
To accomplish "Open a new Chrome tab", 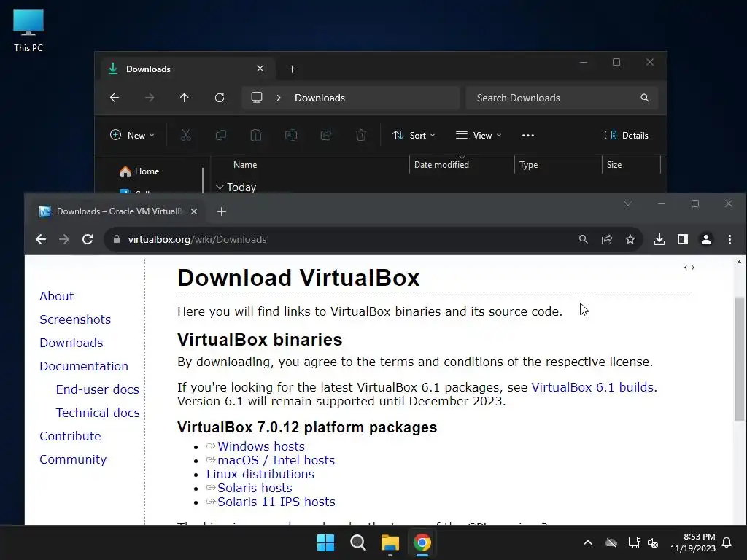I will [x=222, y=211].
